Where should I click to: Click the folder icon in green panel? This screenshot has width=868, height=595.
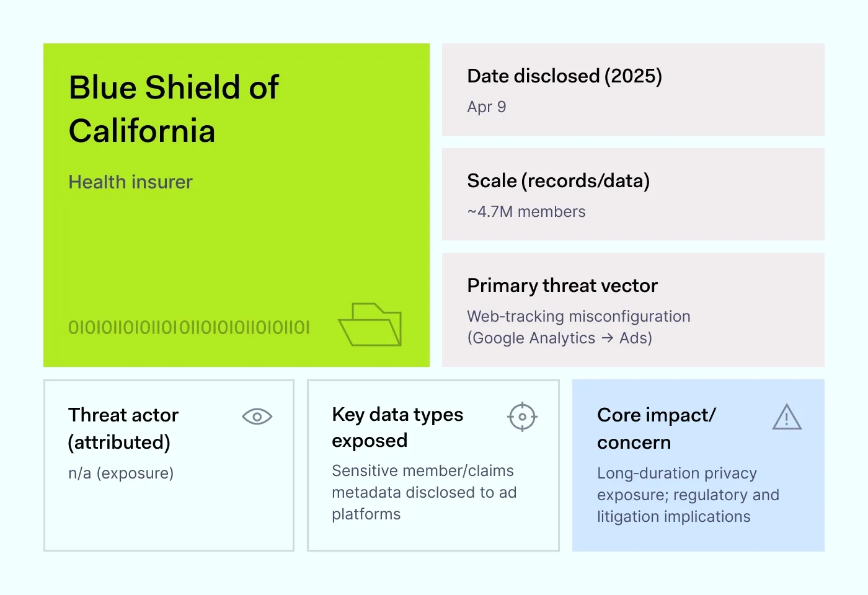click(370, 324)
